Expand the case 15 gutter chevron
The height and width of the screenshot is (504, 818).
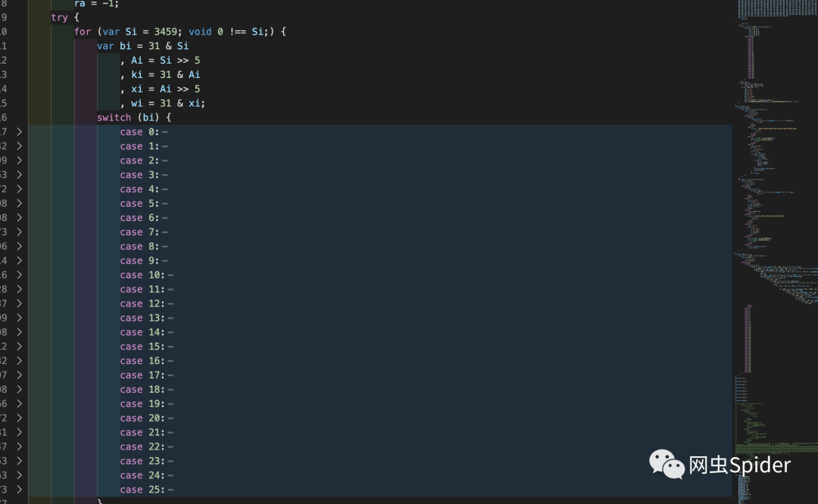point(19,347)
